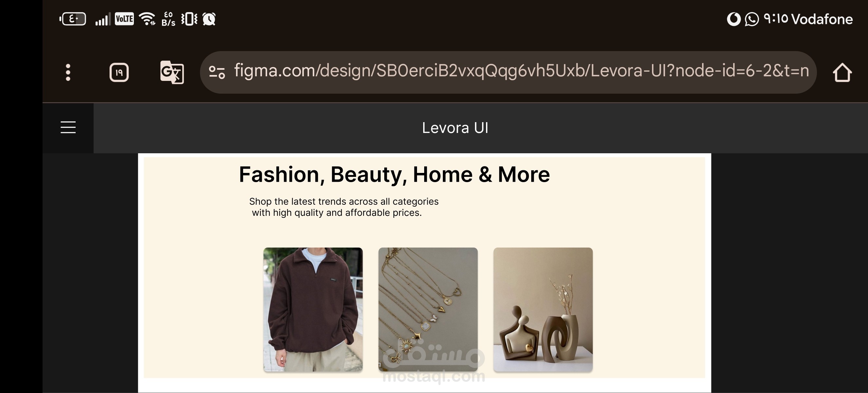This screenshot has width=868, height=393.
Task: Tap the alarm clock status icon
Action: [x=209, y=19]
